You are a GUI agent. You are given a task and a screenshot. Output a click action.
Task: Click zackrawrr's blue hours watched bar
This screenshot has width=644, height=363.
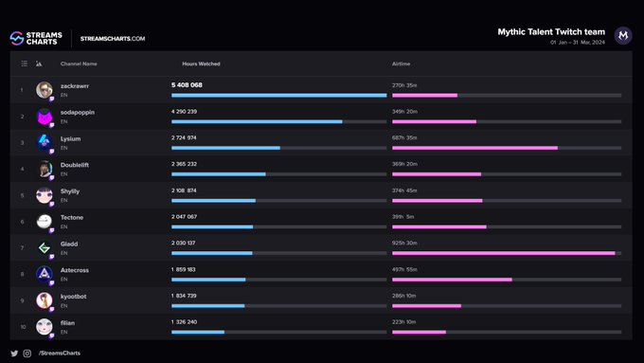click(x=278, y=96)
